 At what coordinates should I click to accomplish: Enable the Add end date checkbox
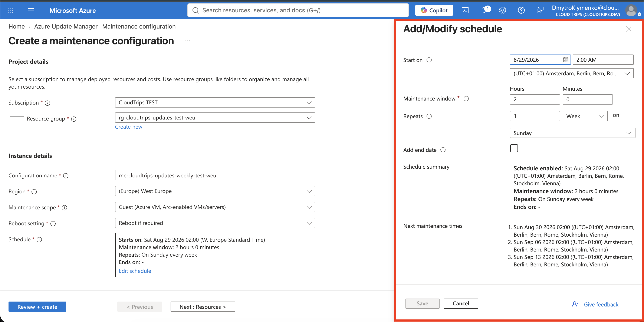tap(514, 148)
